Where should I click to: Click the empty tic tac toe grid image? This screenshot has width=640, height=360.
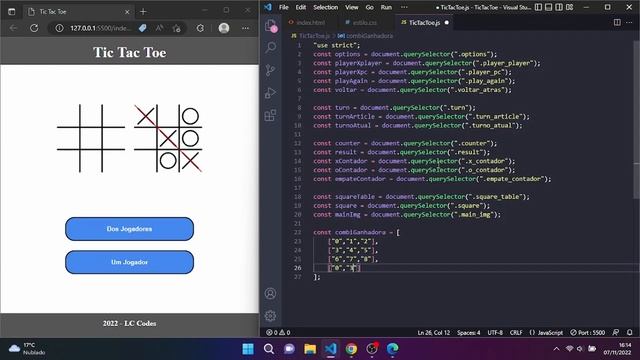91,138
